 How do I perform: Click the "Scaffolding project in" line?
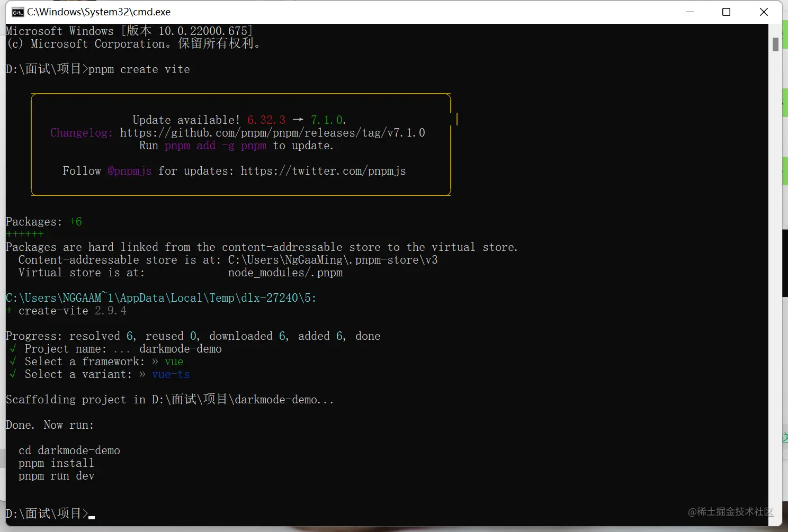[170, 400]
